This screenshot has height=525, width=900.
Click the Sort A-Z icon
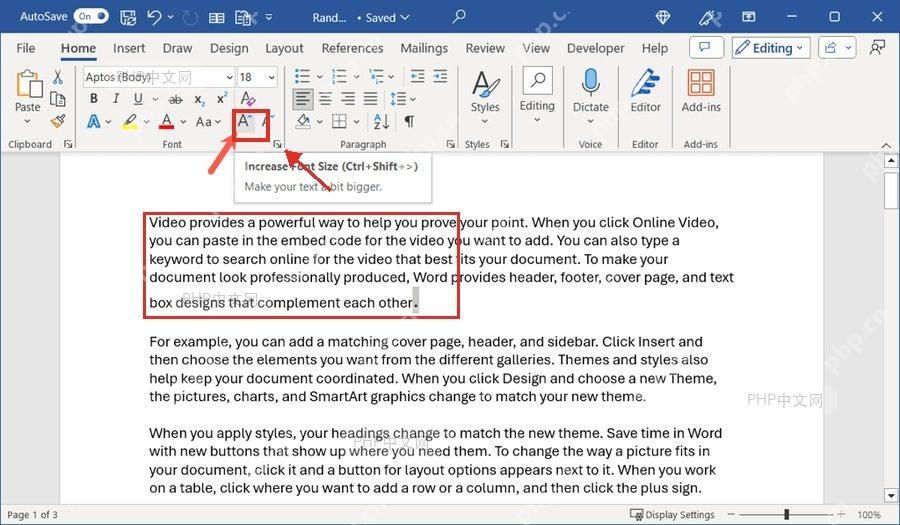381,121
